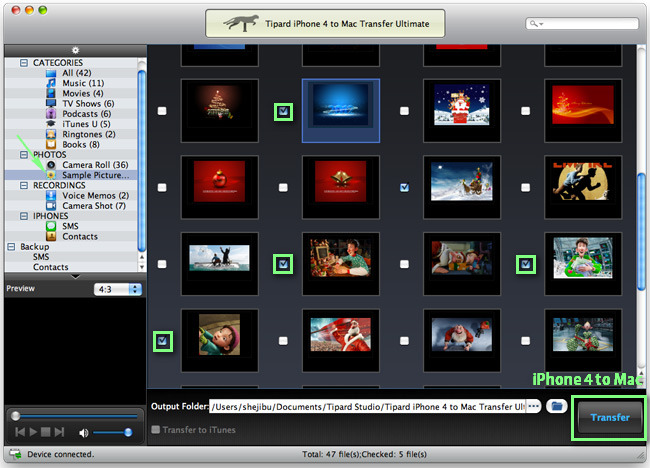
Task: Click the Contacts address book icon
Action: 51,237
